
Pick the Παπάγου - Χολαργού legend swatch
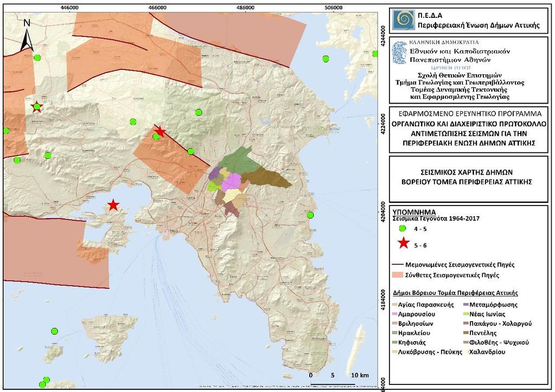pyautogui.click(x=466, y=324)
